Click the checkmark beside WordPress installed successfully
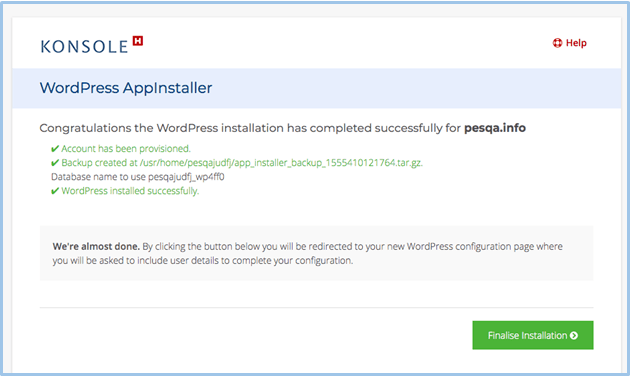 pyautogui.click(x=55, y=191)
